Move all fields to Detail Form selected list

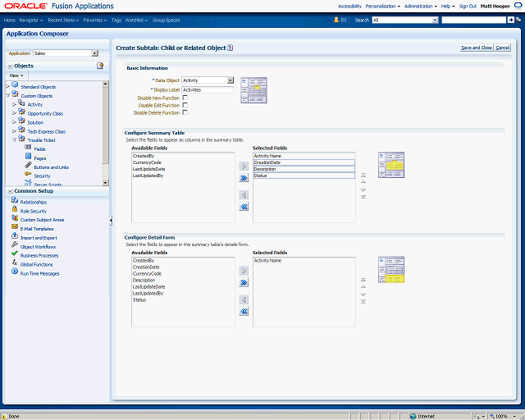click(x=244, y=282)
